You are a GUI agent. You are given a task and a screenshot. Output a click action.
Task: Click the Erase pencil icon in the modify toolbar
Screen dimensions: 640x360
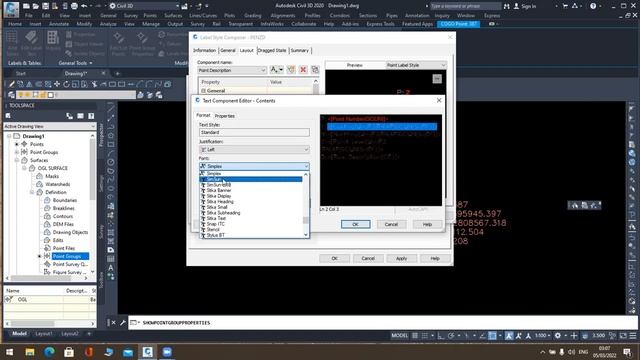pos(12,84)
